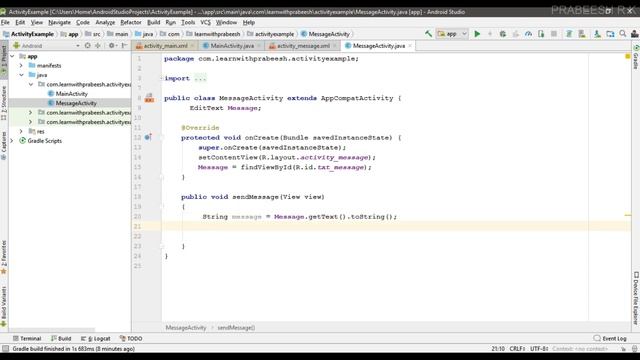
Task: Close the activity_main.xml tab
Action: (193, 46)
